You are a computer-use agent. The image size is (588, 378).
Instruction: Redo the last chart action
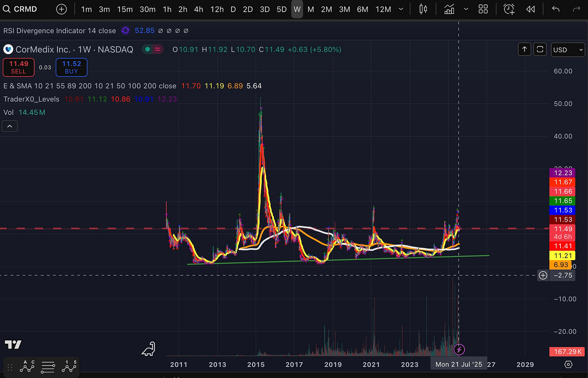pos(577,9)
